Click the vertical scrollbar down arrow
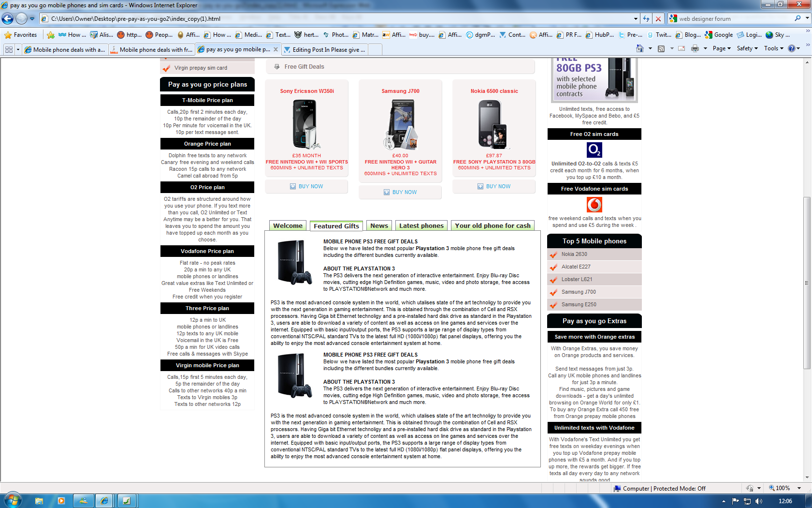 [807, 478]
